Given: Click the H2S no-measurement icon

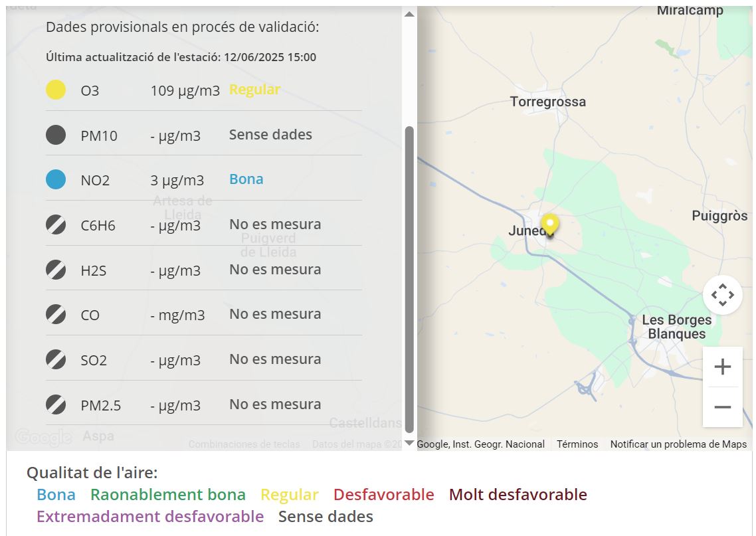Looking at the screenshot, I should 55,270.
